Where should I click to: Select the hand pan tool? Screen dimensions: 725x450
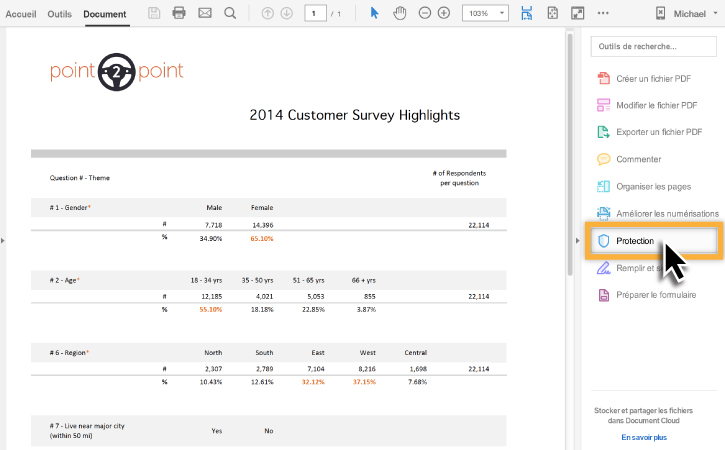[x=399, y=13]
